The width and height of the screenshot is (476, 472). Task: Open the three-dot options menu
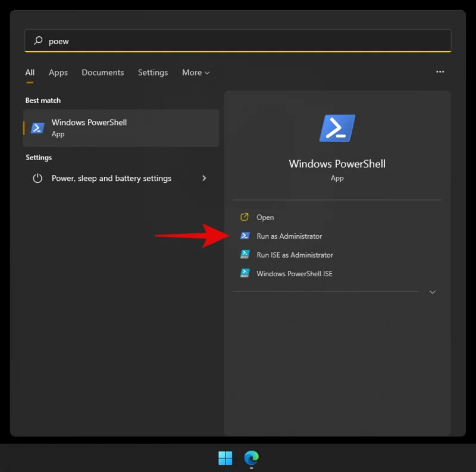point(440,71)
